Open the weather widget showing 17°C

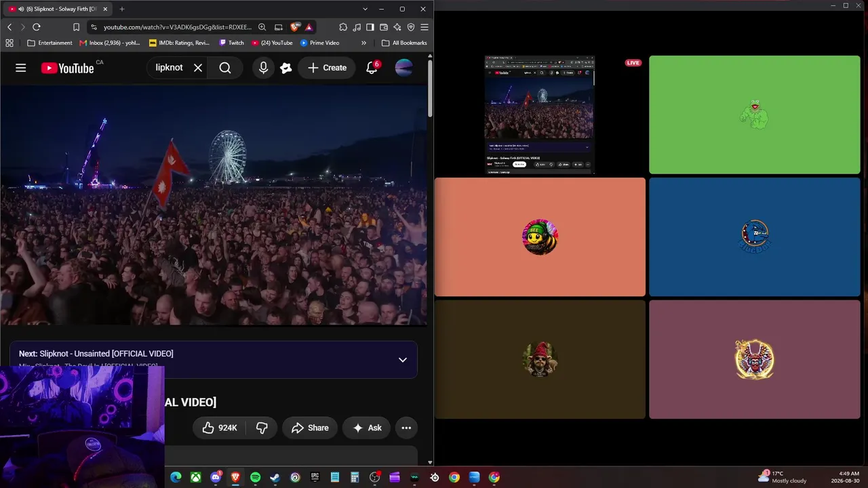(783, 477)
